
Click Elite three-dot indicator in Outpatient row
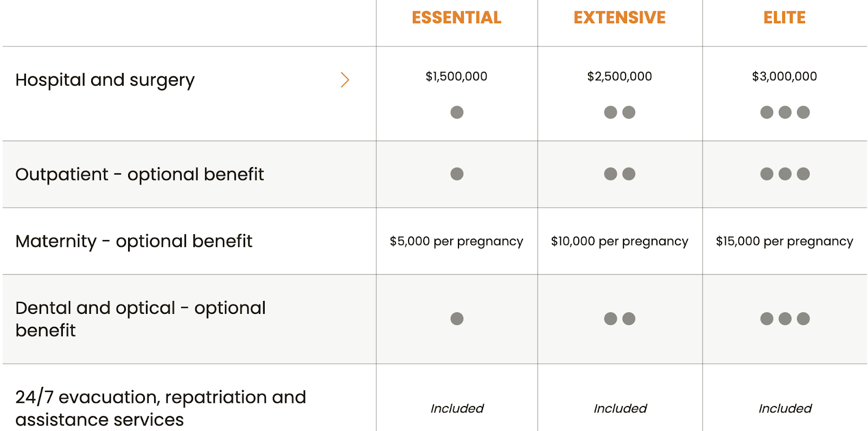click(x=784, y=174)
